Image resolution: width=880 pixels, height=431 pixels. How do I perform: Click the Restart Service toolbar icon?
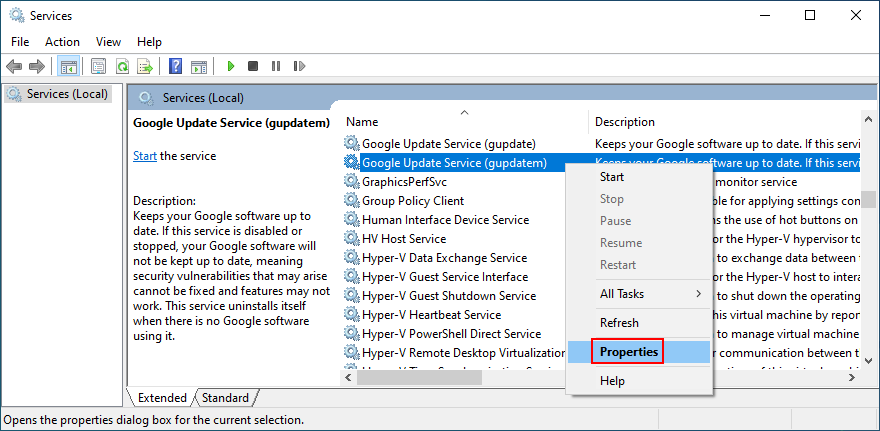coord(299,66)
